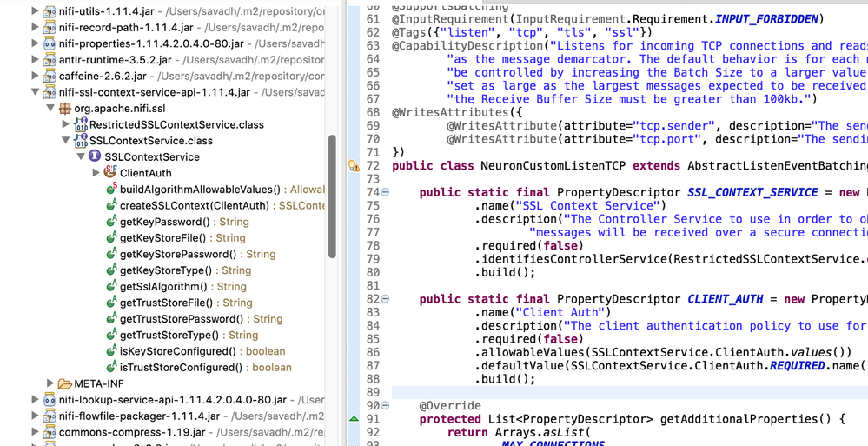The image size is (868, 446).
Task: Click the @Override annotation on line 90
Action: pyautogui.click(x=450, y=405)
